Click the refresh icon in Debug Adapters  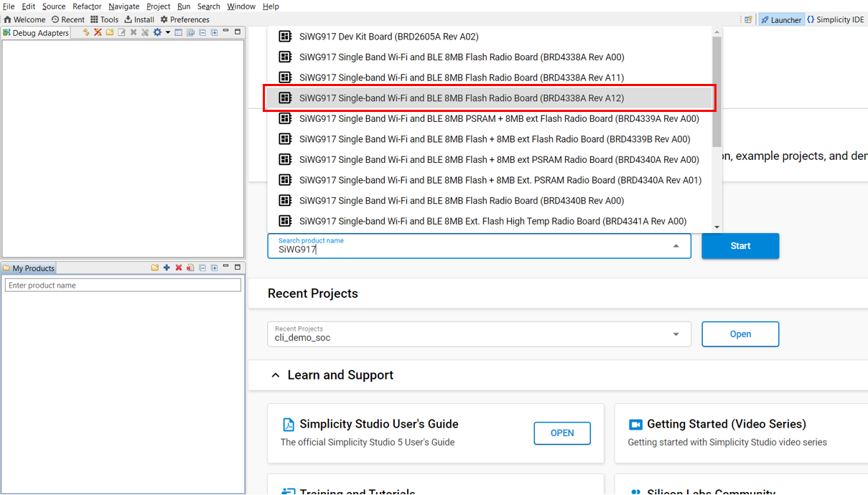[86, 32]
